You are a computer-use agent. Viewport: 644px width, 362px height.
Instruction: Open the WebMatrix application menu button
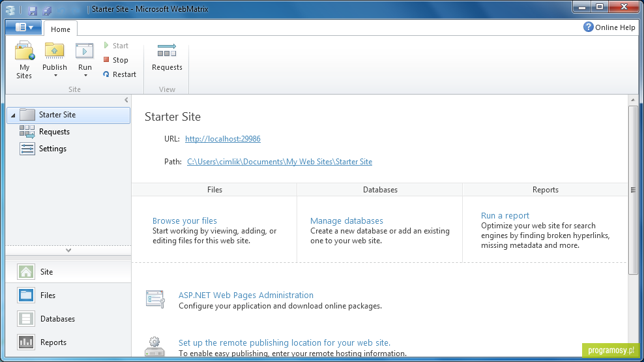point(23,27)
